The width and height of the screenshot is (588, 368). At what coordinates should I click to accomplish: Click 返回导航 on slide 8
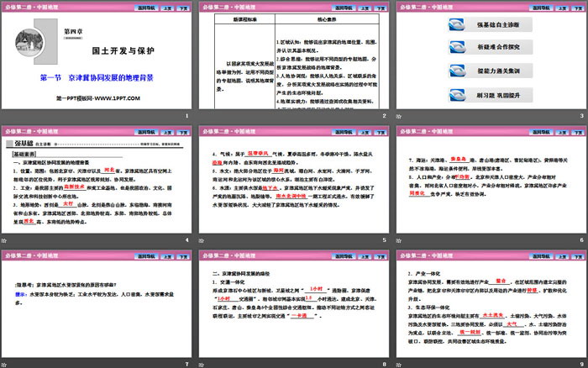[344, 256]
